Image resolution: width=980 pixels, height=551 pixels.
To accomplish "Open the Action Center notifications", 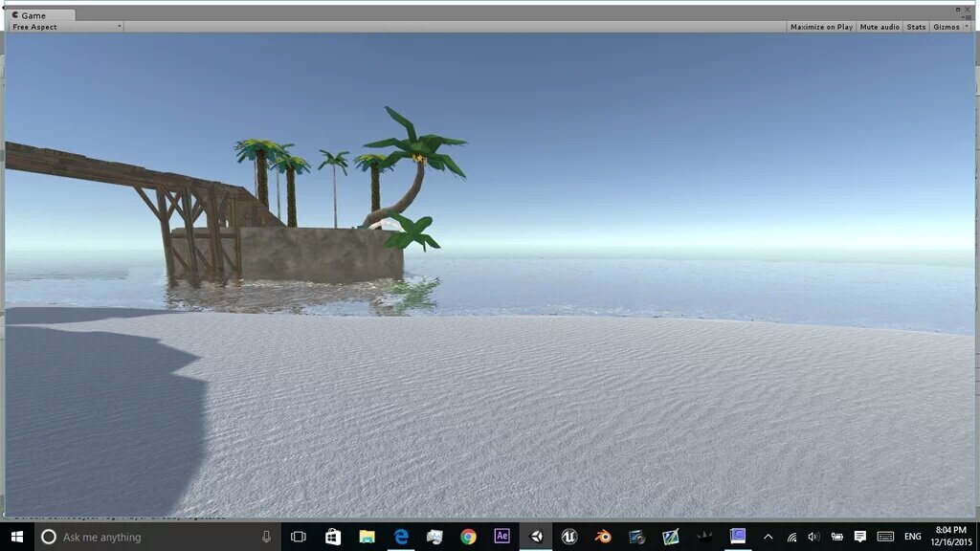I will (x=859, y=537).
